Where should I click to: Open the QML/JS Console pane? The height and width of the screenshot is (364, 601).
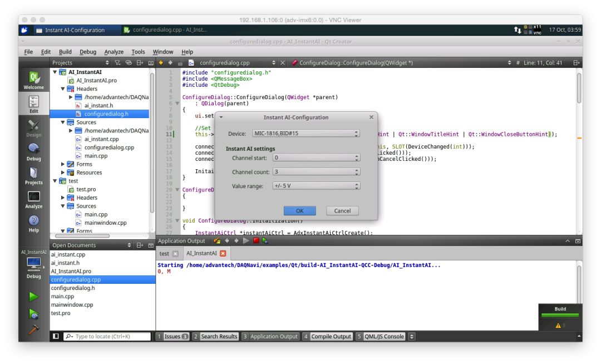click(x=381, y=336)
